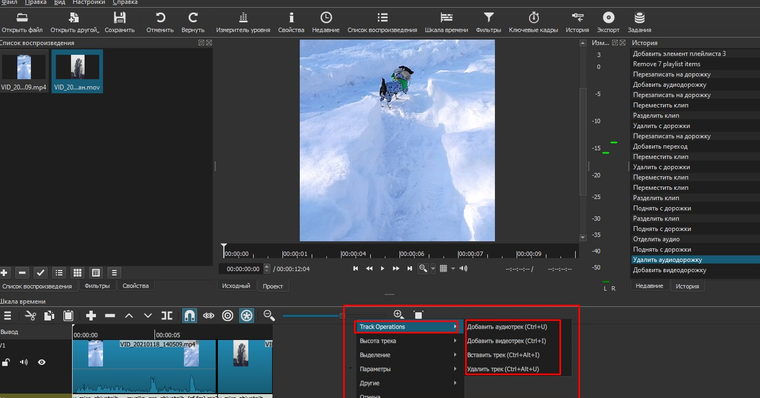The image size is (760, 398).
Task: Switch playlist to icons view
Action: coord(95,273)
